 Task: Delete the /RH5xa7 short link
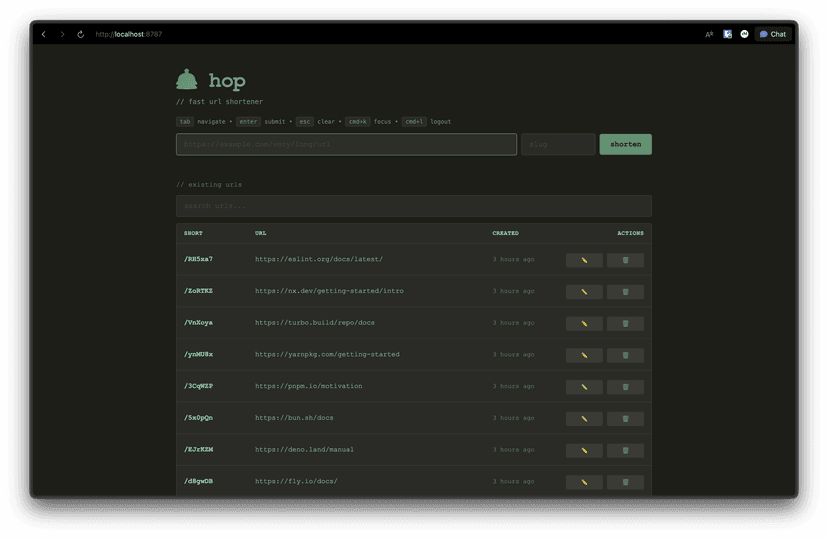(x=625, y=260)
